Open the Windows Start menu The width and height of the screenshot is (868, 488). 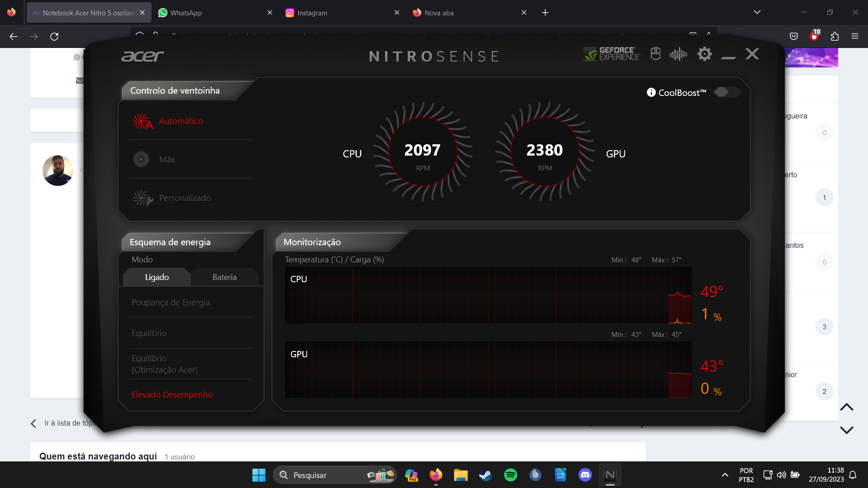click(259, 475)
